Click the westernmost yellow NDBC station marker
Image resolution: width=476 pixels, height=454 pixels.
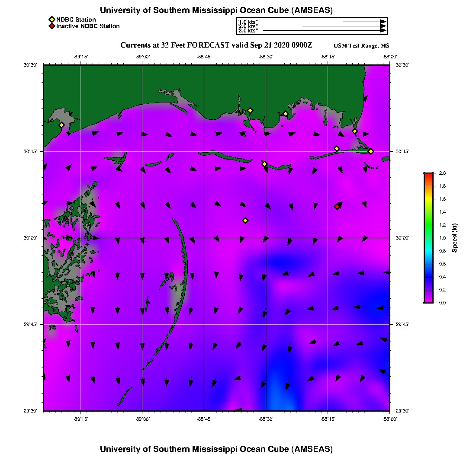click(61, 125)
